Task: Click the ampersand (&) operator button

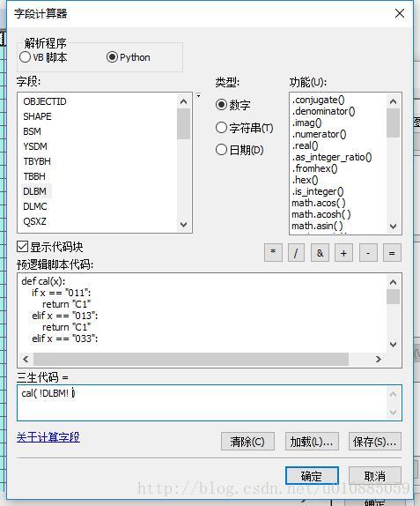Action: point(320,252)
